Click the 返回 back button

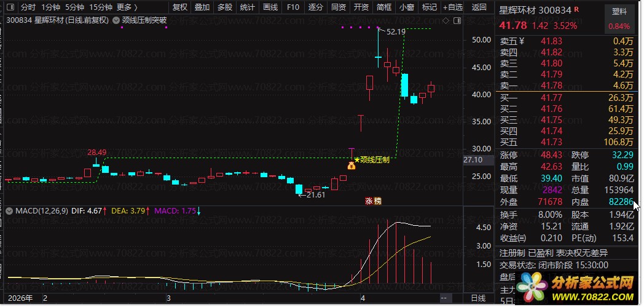[479, 7]
